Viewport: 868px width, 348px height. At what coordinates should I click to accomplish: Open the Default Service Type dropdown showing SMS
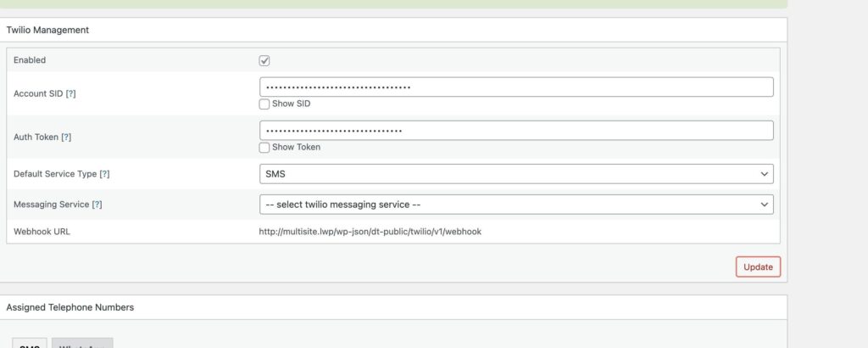coord(515,174)
